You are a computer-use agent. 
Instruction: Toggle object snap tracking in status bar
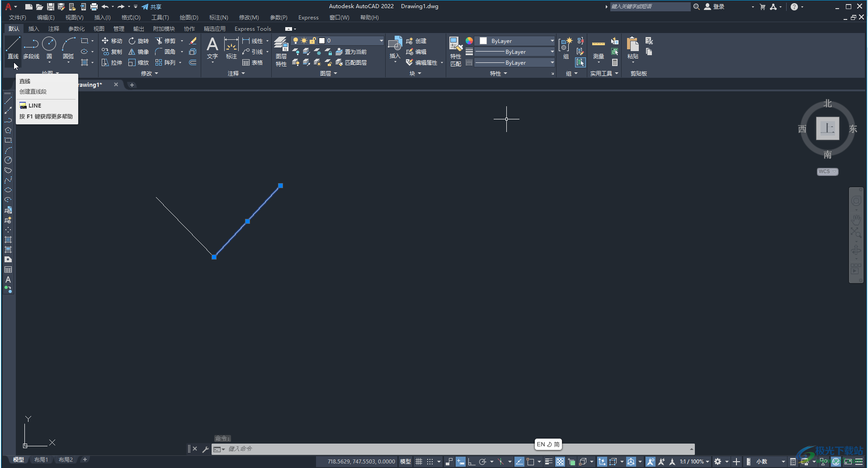(x=519, y=462)
